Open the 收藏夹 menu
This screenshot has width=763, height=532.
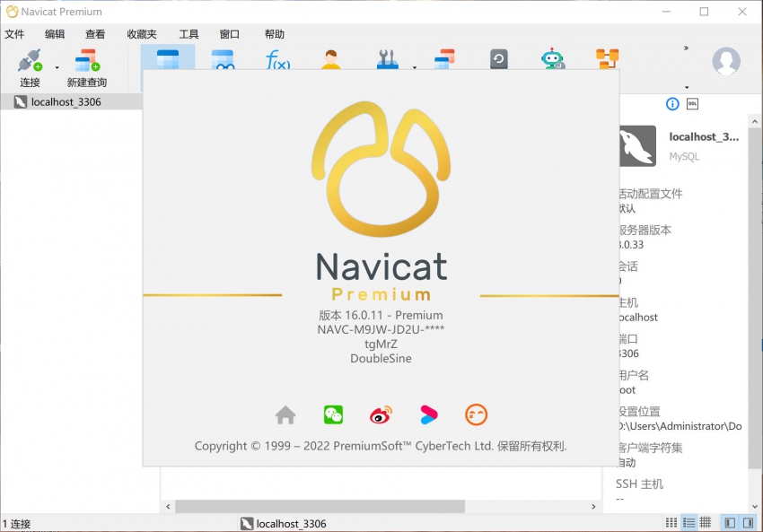point(142,34)
